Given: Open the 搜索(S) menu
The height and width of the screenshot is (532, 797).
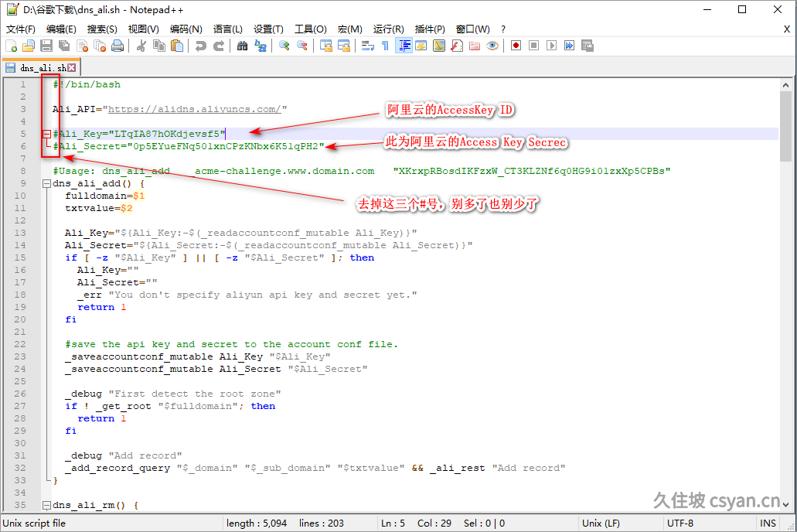Looking at the screenshot, I should (x=102, y=29).
